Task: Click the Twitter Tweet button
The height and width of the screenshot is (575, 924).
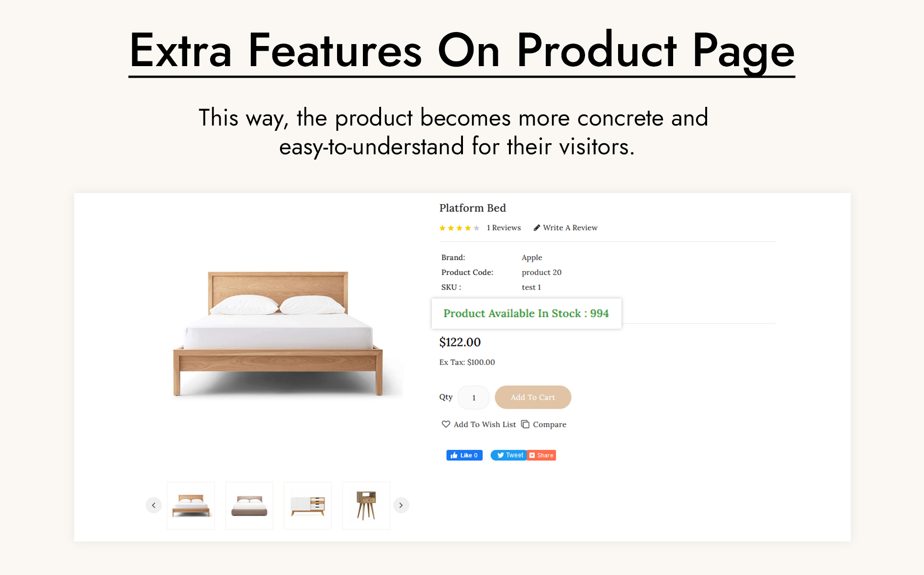Action: (x=509, y=455)
